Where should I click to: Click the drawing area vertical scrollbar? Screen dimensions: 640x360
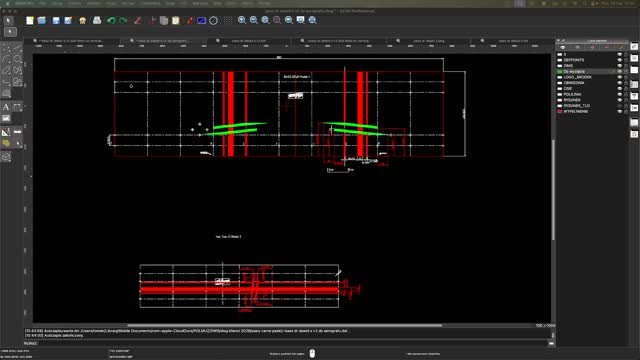click(x=553, y=190)
